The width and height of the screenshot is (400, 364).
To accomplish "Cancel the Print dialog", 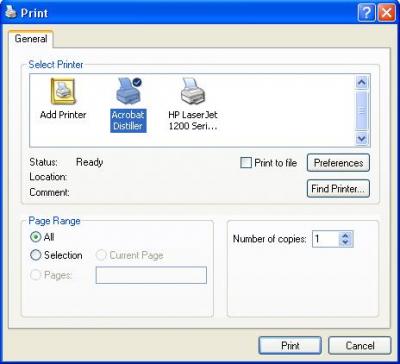I will 360,345.
